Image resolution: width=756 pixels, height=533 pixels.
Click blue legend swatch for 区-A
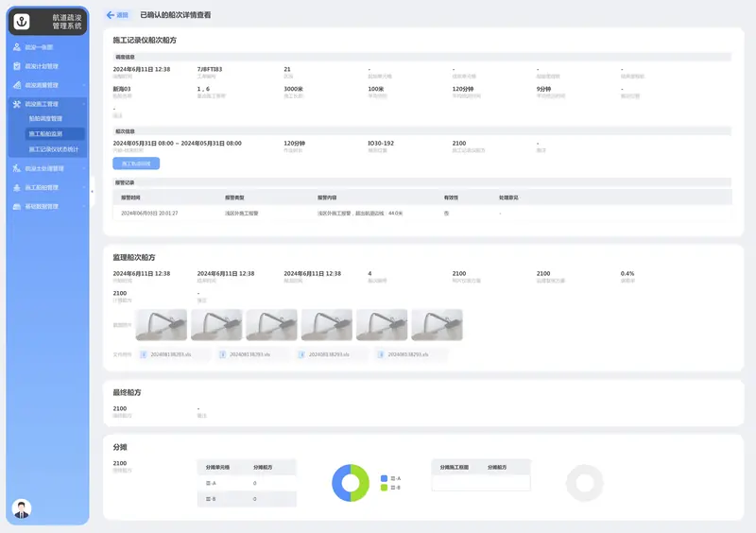coord(384,478)
